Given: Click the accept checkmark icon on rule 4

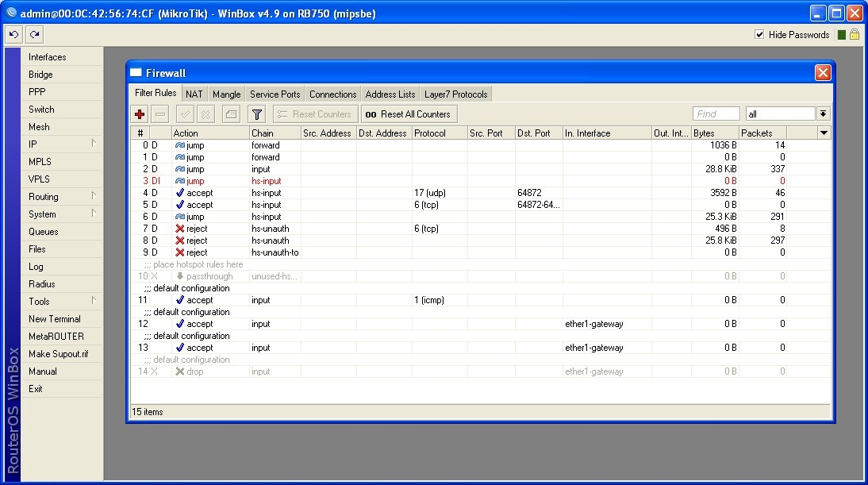Looking at the screenshot, I should coord(180,193).
